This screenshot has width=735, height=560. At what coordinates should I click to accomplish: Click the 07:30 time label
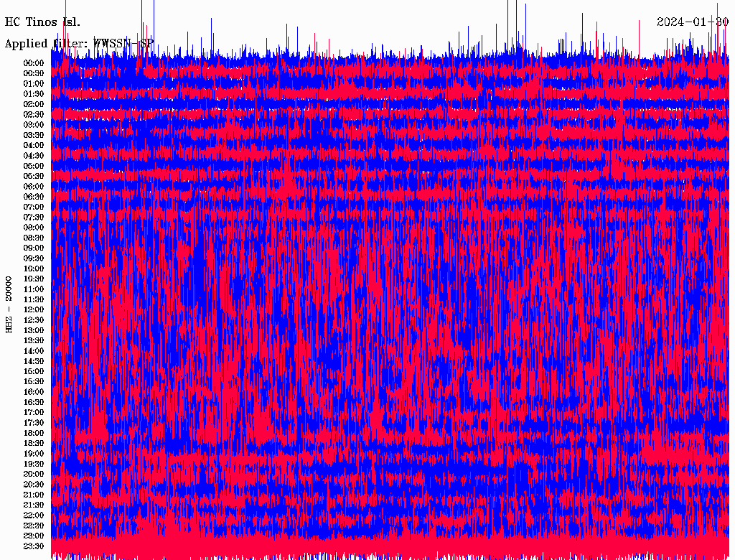[x=34, y=217]
